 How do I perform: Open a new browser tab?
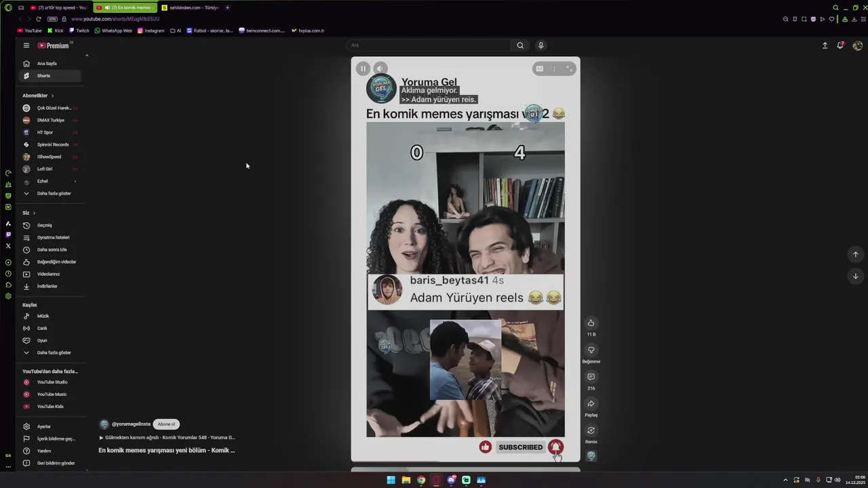click(227, 7)
